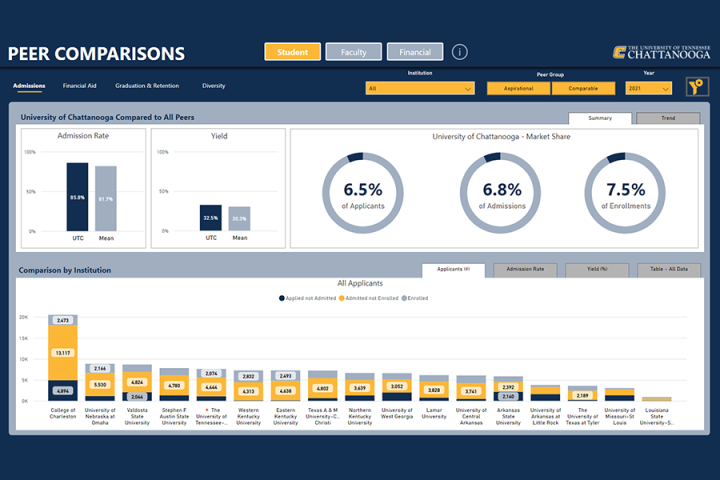
Task: Select the Summary tab
Action: [600, 118]
